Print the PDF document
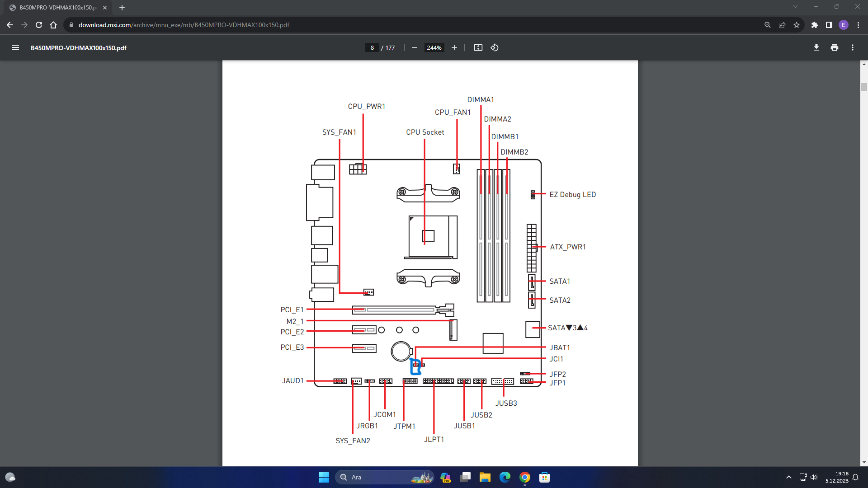 pyautogui.click(x=835, y=47)
